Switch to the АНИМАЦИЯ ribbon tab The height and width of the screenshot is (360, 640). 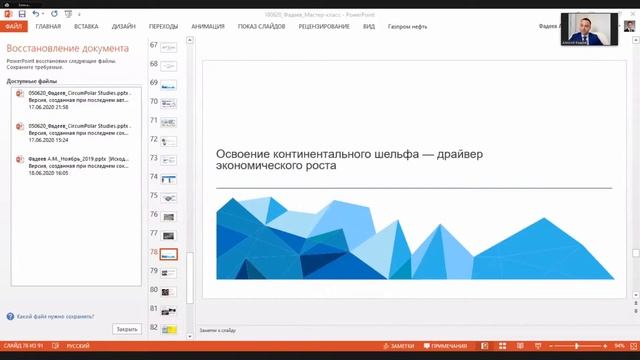pos(208,26)
